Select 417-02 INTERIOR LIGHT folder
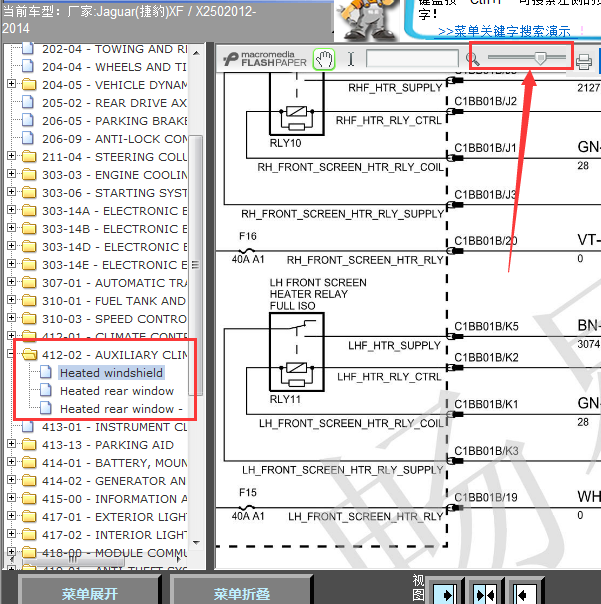 pos(114,535)
